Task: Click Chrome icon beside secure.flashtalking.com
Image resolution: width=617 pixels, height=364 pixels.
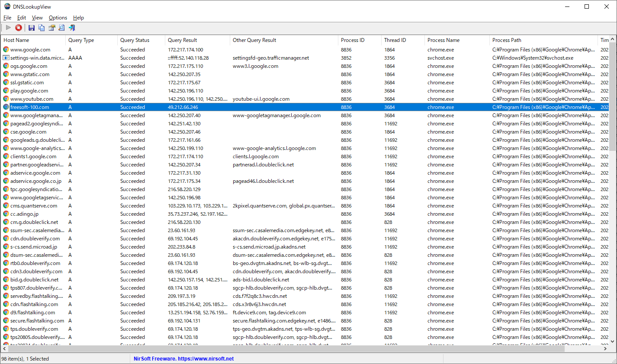Action: pos(6,321)
